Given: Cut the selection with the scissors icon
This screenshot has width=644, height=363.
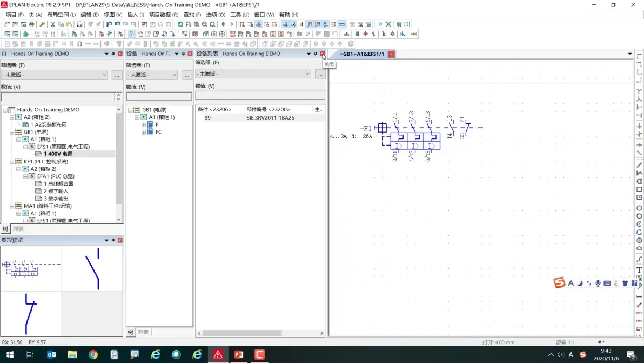Looking at the screenshot, I should click(x=53, y=24).
